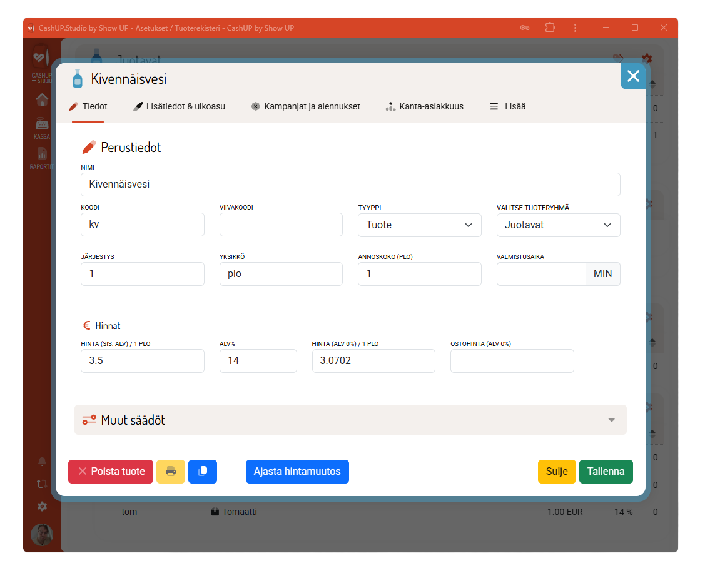
Task: Click the Poista tuote button
Action: [x=111, y=472]
